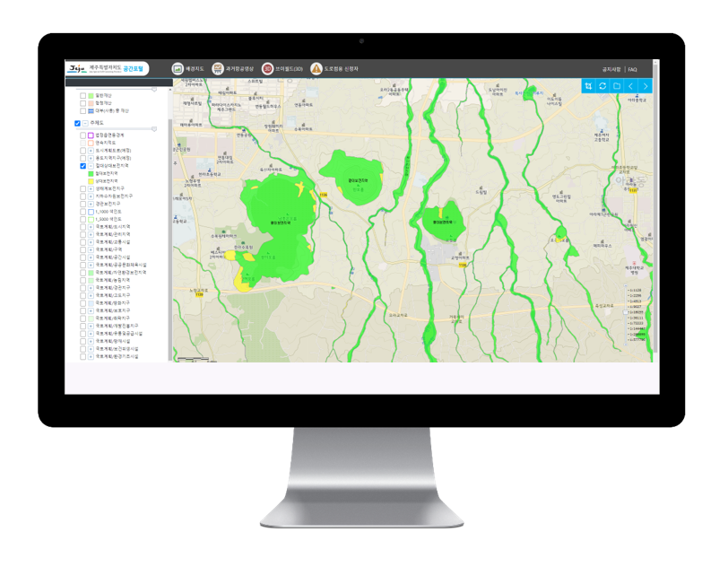Go to next map view arrow
The width and height of the screenshot is (728, 567).
pos(646,86)
